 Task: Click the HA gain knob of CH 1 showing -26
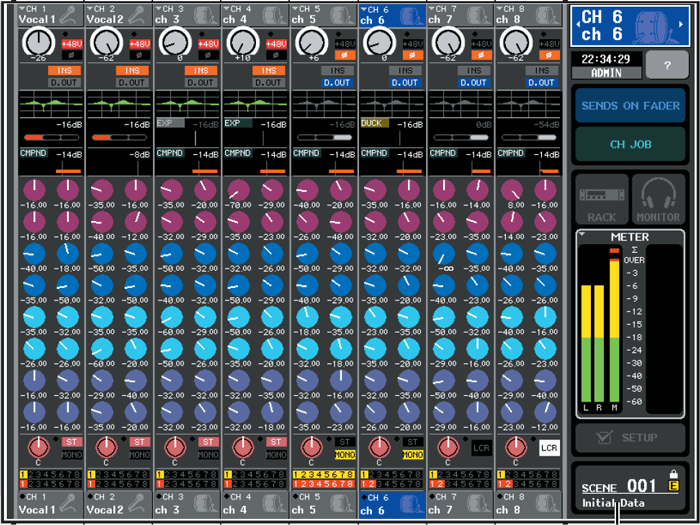pos(39,45)
